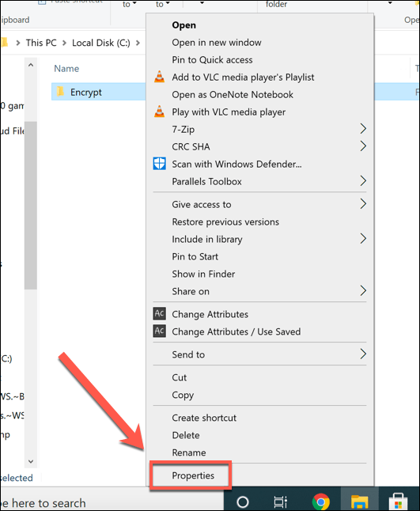Click Windows Defender shield icon

(x=159, y=164)
